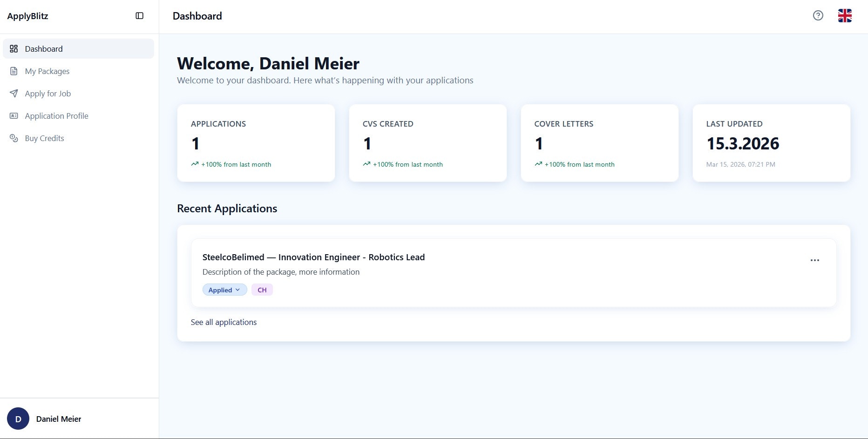Click the trend arrow icon in Applications card

(x=195, y=164)
